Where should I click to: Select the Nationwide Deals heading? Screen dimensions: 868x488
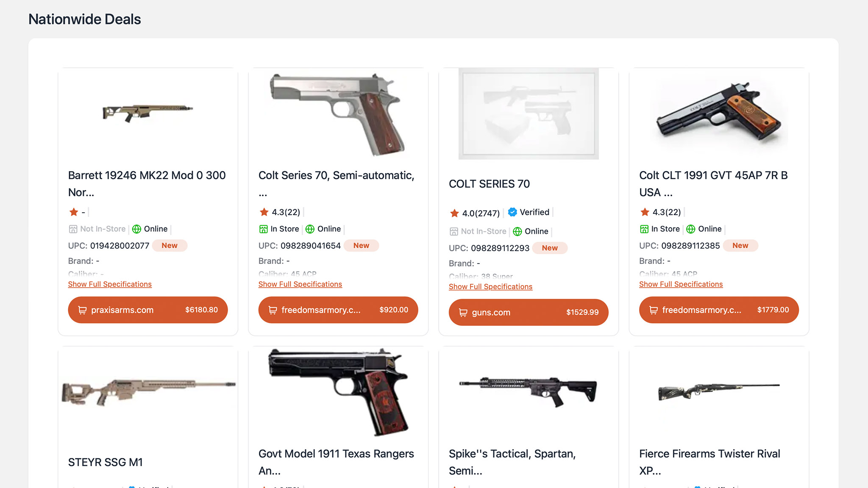tap(84, 19)
